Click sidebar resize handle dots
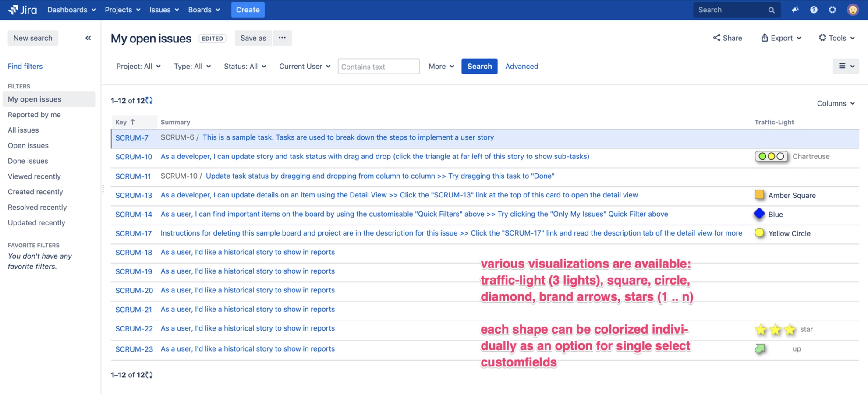This screenshot has height=394, width=868. tap(103, 189)
